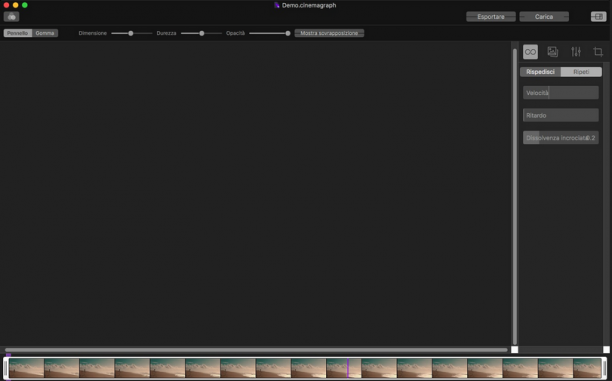Select the Pennello brush mode

[18, 33]
